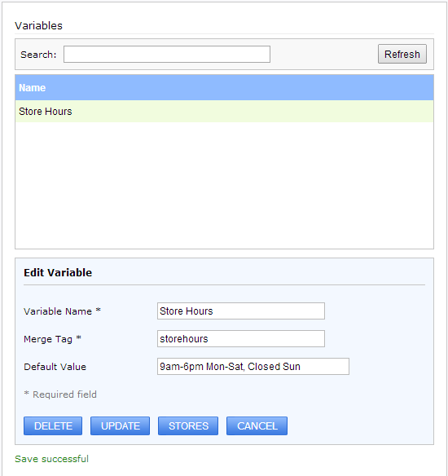This screenshot has height=476, width=448.
Task: Click the Refresh button
Action: point(402,54)
